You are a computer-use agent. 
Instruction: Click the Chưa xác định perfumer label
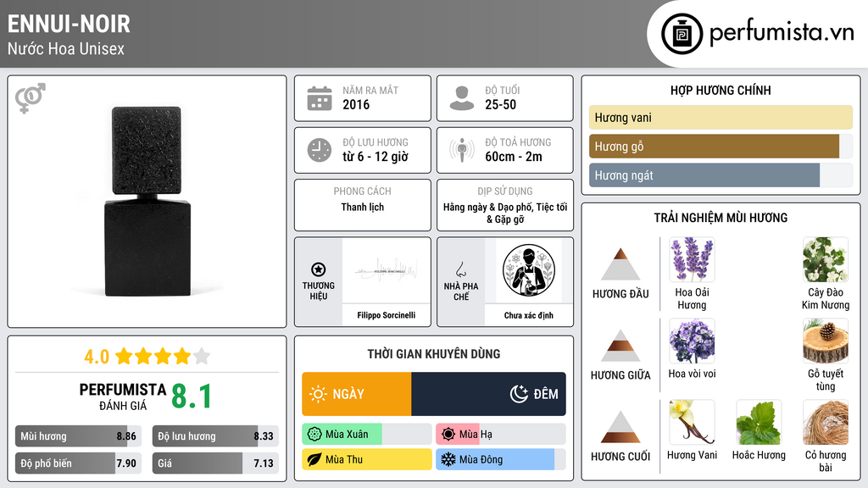coord(529,315)
